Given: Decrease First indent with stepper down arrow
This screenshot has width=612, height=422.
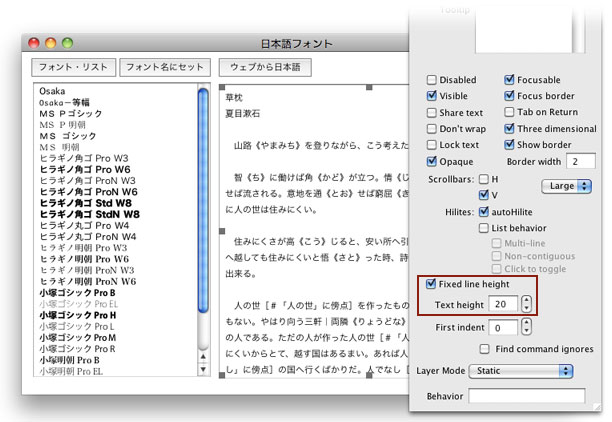Looking at the screenshot, I should (527, 331).
